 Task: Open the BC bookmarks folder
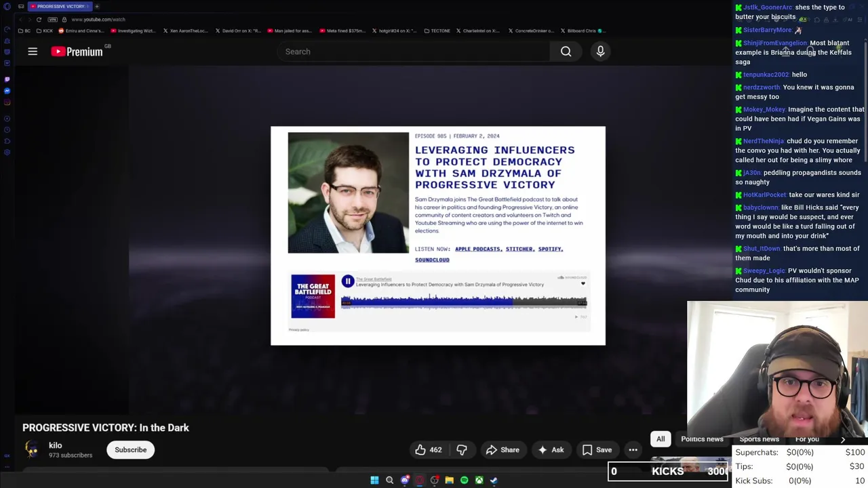pos(24,30)
